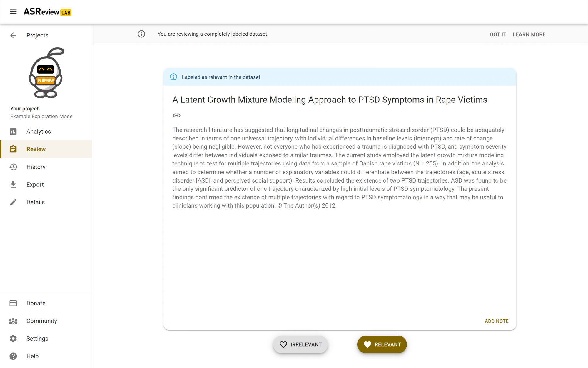Click the Settings gear icon
This screenshot has height=368, width=588.
(x=13, y=339)
